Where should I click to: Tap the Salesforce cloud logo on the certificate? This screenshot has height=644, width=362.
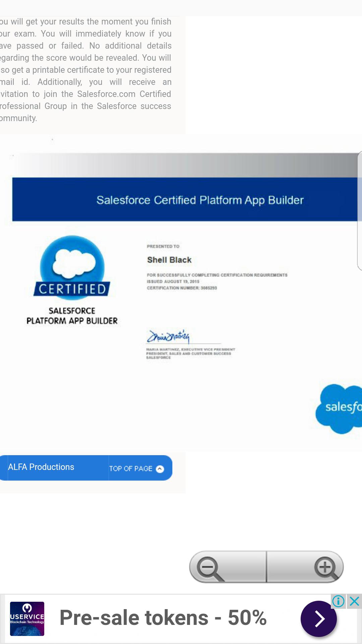(x=339, y=409)
